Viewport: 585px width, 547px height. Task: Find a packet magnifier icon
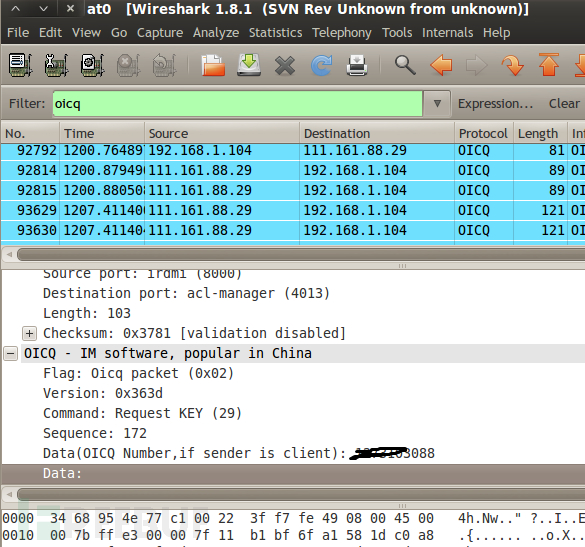point(405,65)
